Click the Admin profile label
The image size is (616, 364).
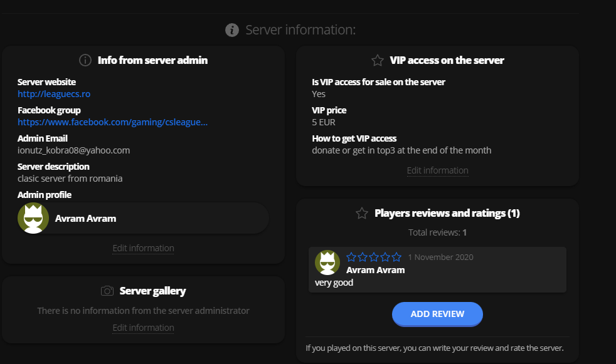[45, 195]
